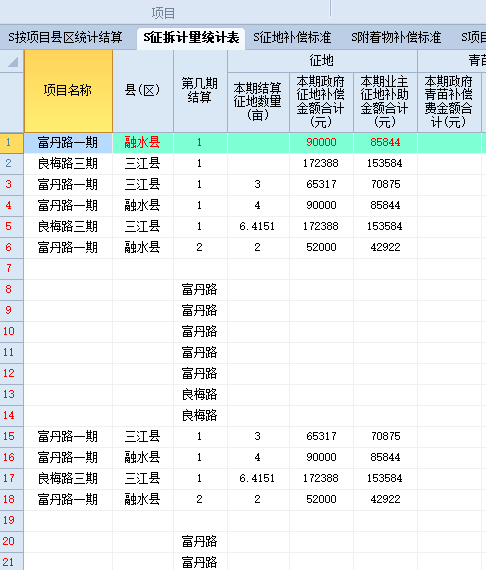
Task: Click the 项目名称 column header
Action: point(68,91)
